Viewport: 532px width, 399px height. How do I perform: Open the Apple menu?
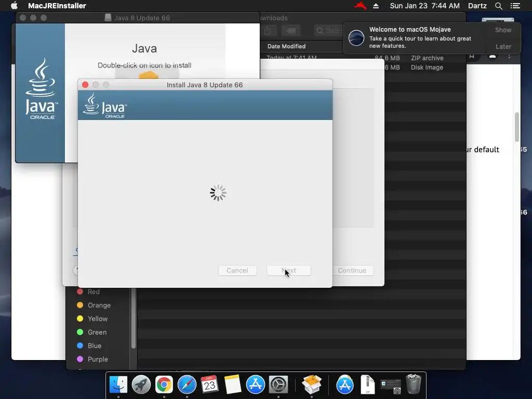coord(14,6)
